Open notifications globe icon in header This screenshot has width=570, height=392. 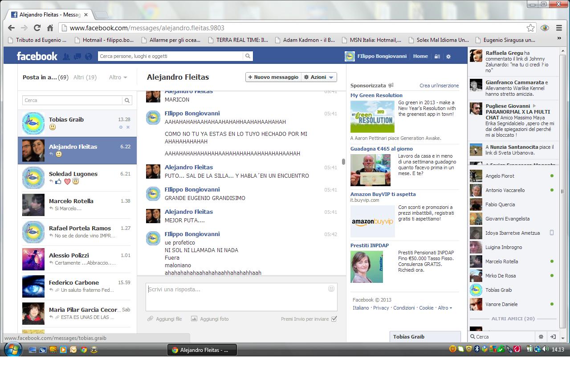(x=89, y=57)
